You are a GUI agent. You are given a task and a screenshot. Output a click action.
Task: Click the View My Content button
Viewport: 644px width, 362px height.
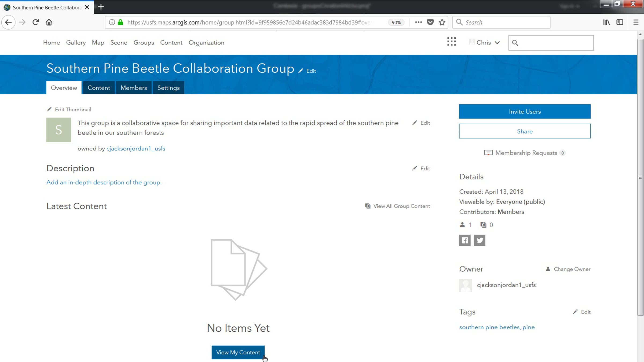(238, 352)
